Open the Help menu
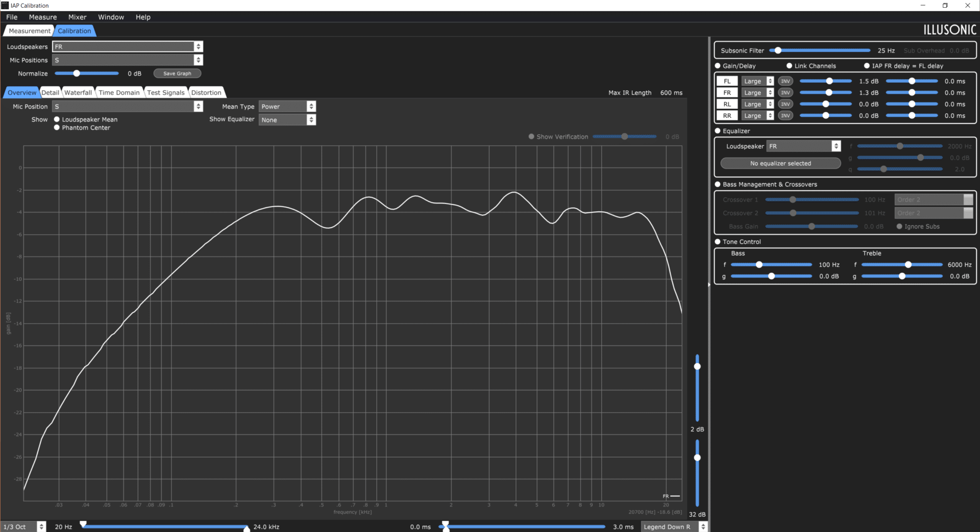The height and width of the screenshot is (532, 980). [143, 17]
